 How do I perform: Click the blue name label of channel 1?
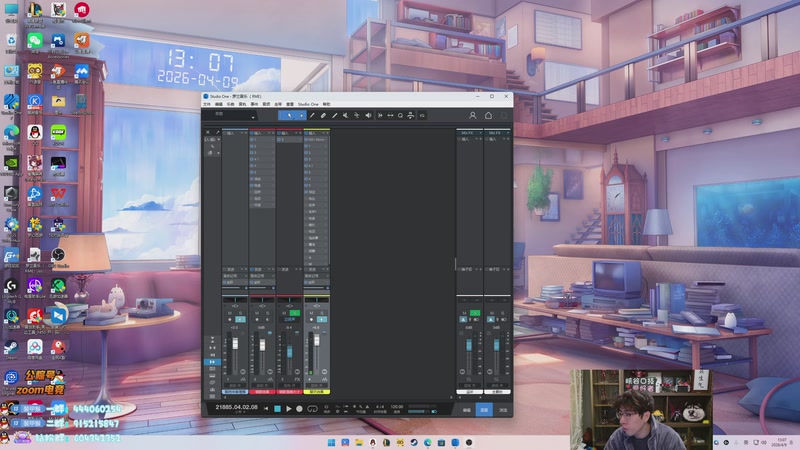pyautogui.click(x=235, y=392)
